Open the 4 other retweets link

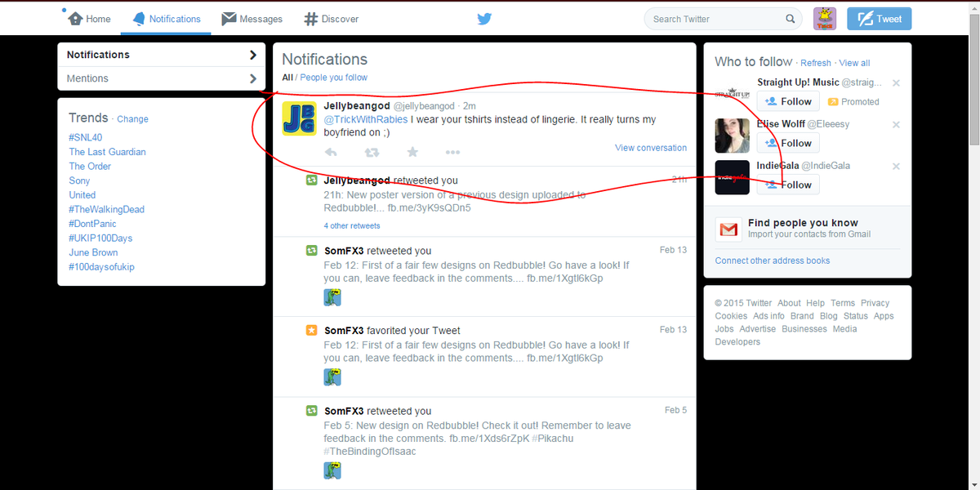351,225
